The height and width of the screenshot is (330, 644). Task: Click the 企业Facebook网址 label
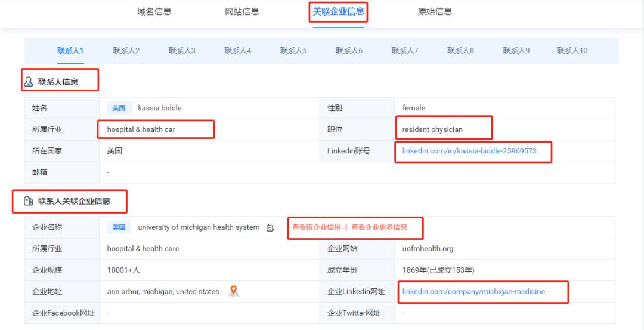pyautogui.click(x=63, y=313)
